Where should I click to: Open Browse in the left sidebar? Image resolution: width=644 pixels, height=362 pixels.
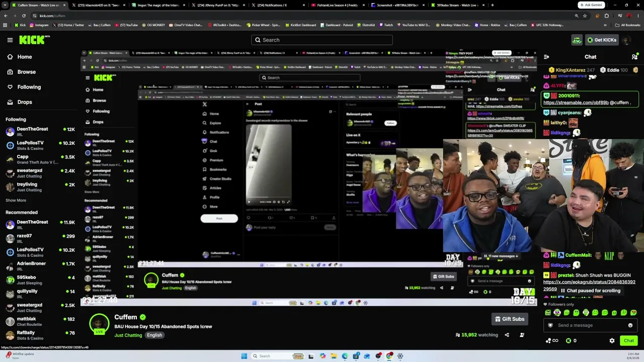[x=22, y=72]
